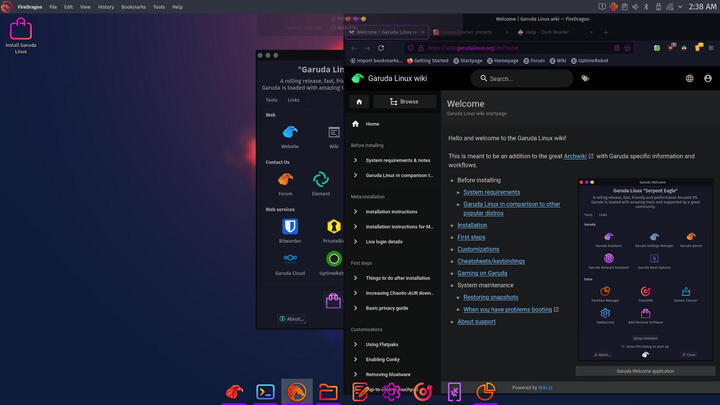Click the wiki home icon button
Viewport: 720px width, 405px height.
359,101
